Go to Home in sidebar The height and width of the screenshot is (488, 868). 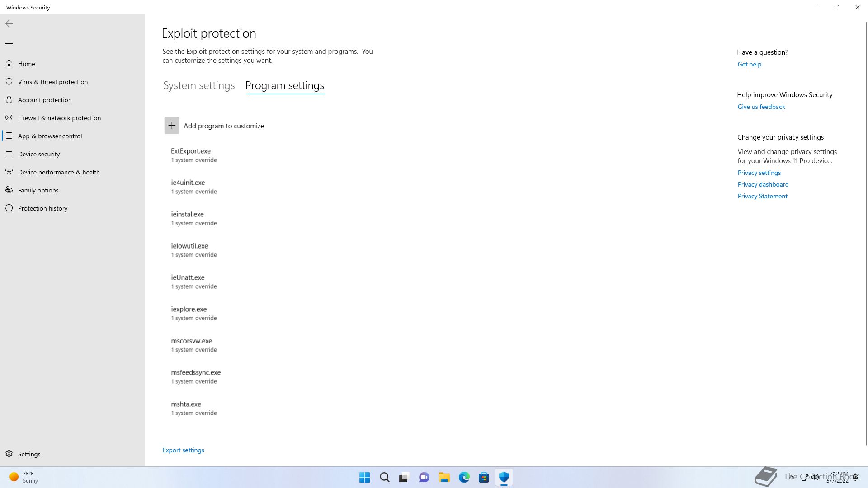coord(27,64)
